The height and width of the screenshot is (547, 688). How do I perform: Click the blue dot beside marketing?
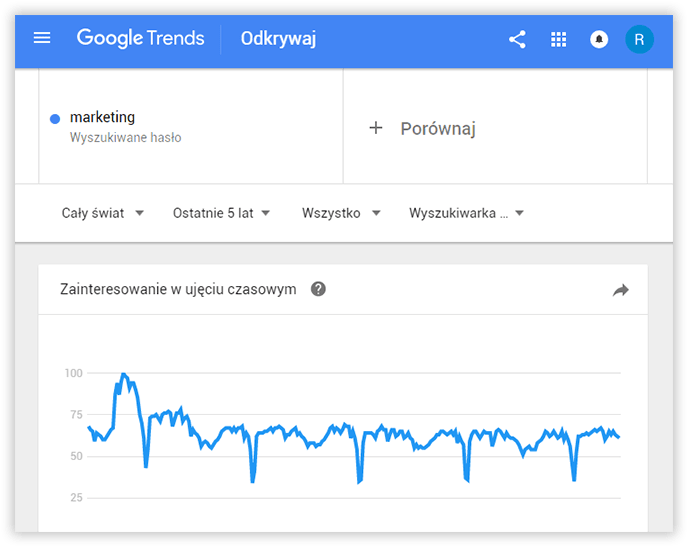click(x=55, y=119)
